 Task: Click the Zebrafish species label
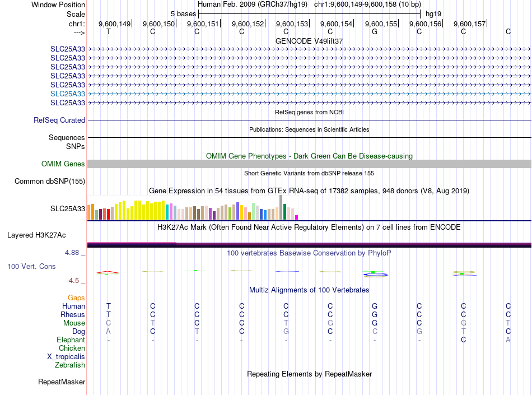[x=70, y=365]
